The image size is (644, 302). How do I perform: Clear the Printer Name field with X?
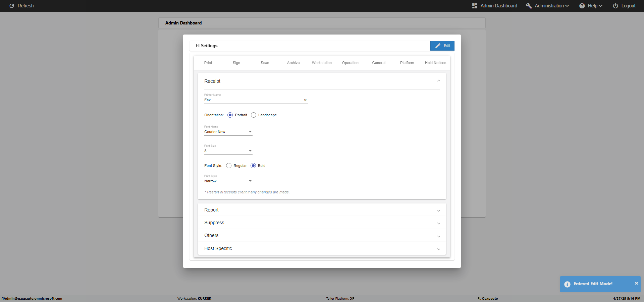click(x=305, y=100)
